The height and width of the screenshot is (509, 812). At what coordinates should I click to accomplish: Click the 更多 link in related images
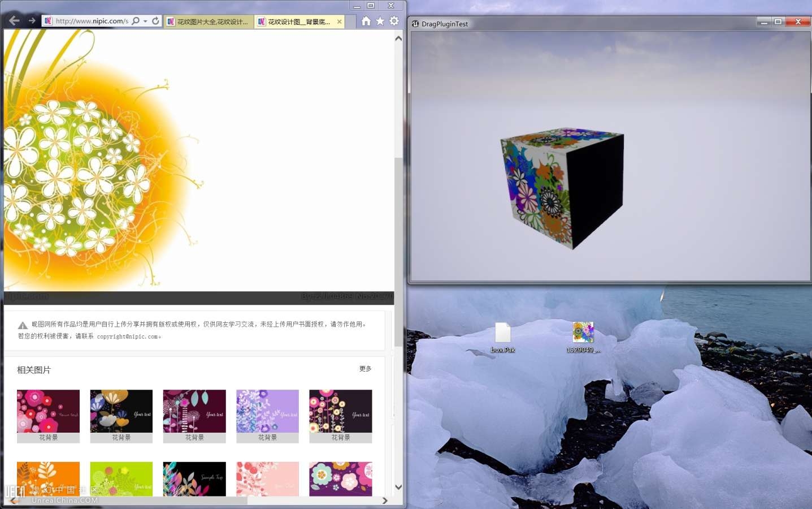tap(365, 369)
